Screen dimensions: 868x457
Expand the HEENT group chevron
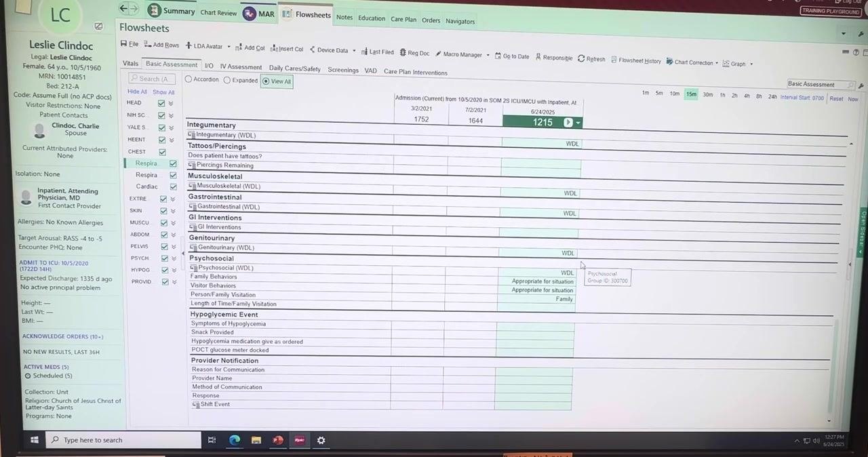(x=172, y=140)
